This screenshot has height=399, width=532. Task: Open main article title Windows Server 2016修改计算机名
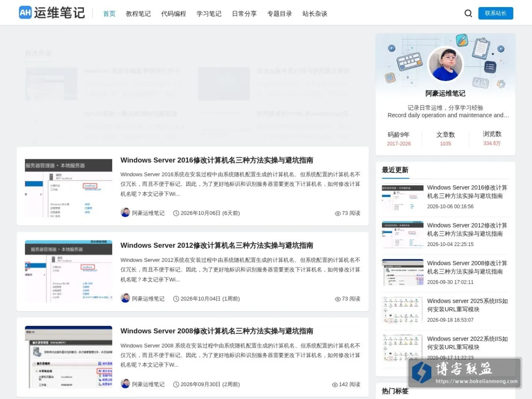(x=217, y=160)
